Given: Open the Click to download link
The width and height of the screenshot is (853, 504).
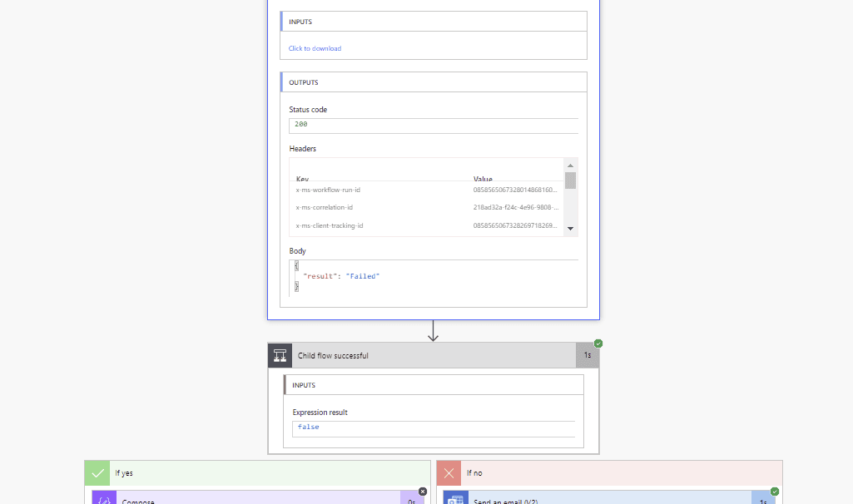Looking at the screenshot, I should [315, 48].
